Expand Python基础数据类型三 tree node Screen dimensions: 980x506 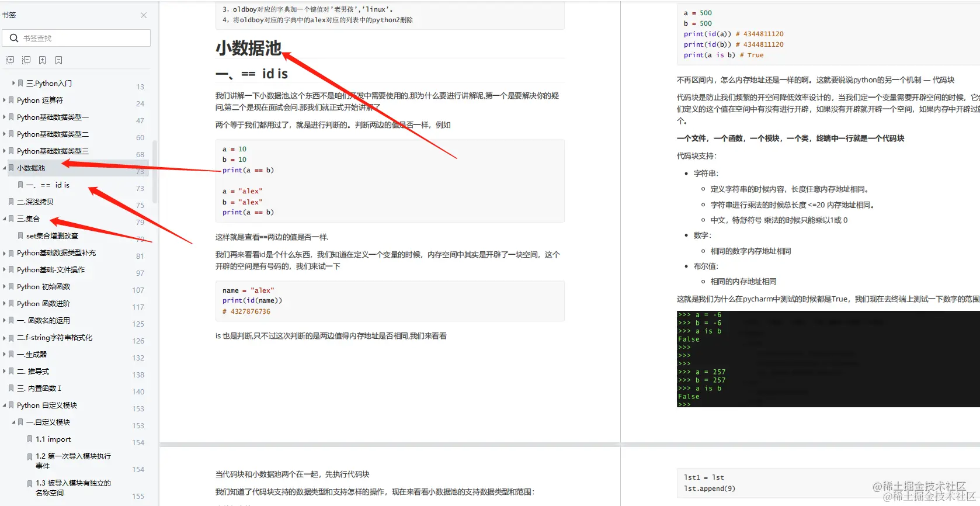4,151
